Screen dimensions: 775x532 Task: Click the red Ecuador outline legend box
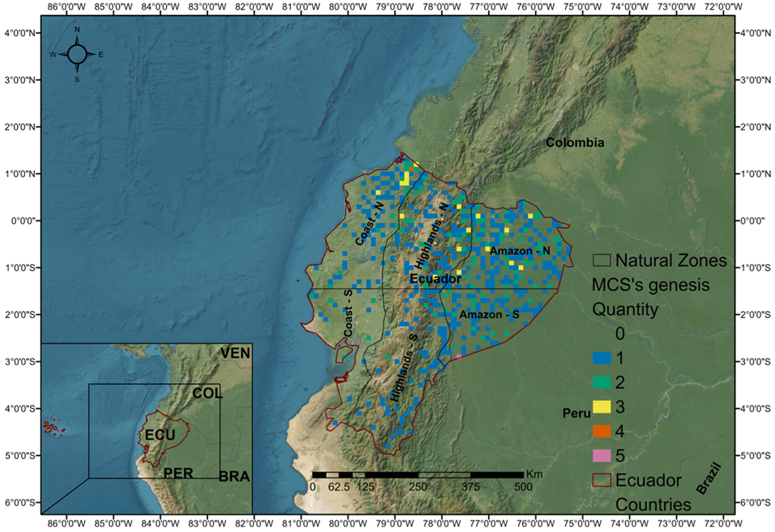tap(602, 480)
